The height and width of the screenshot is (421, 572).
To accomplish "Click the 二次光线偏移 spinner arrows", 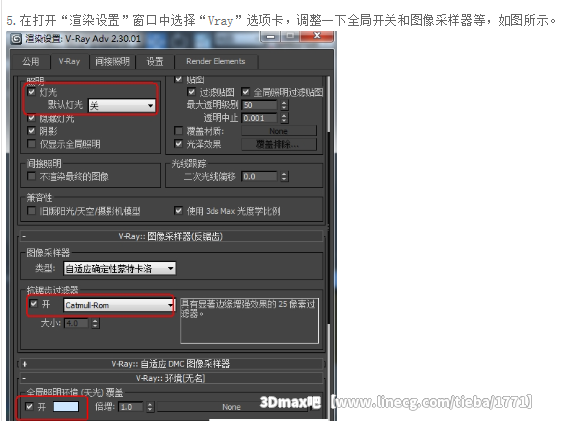I will pos(284,177).
